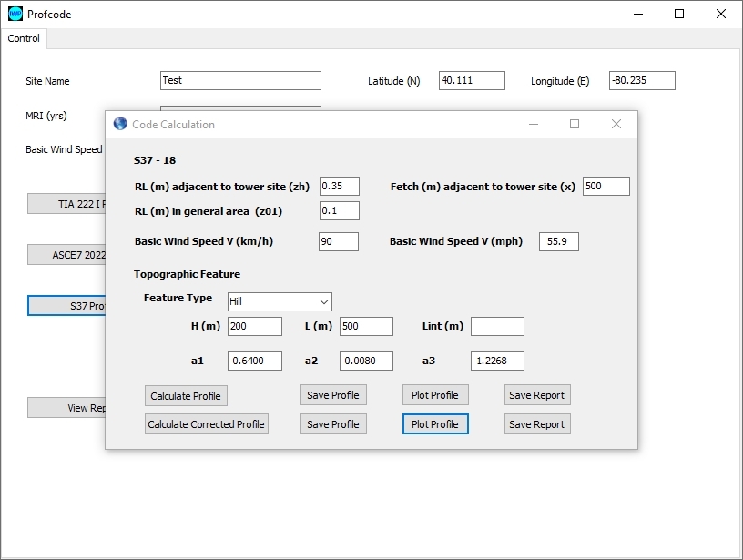Close the Code Calculation dialog
743x560 pixels.
616,124
